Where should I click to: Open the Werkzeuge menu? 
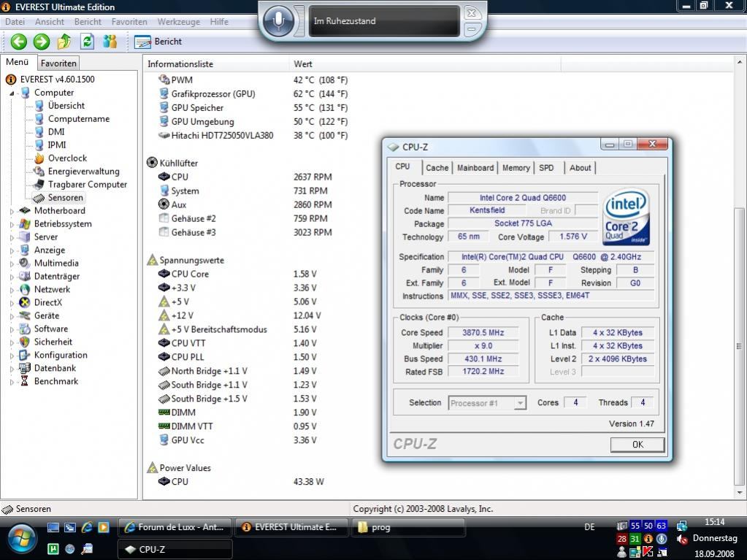pos(179,21)
